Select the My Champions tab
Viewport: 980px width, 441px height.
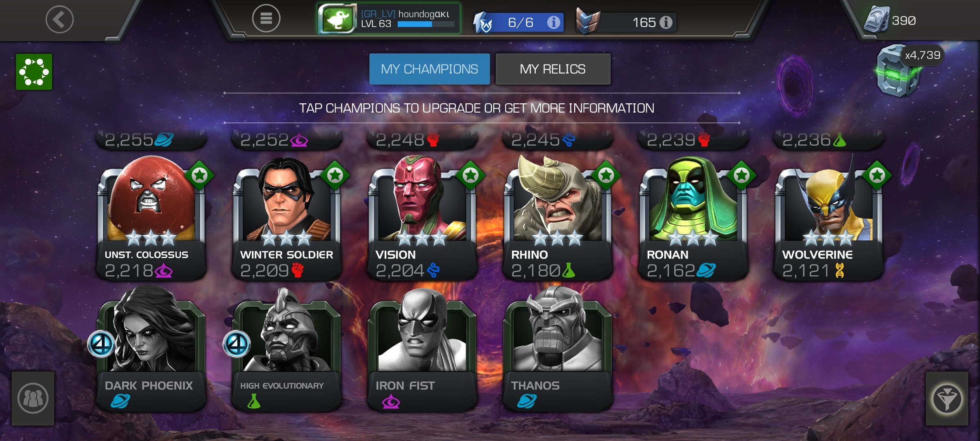[430, 69]
